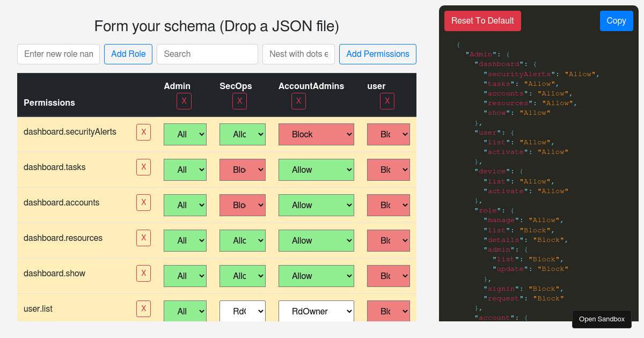Remove the user role

[x=387, y=101]
